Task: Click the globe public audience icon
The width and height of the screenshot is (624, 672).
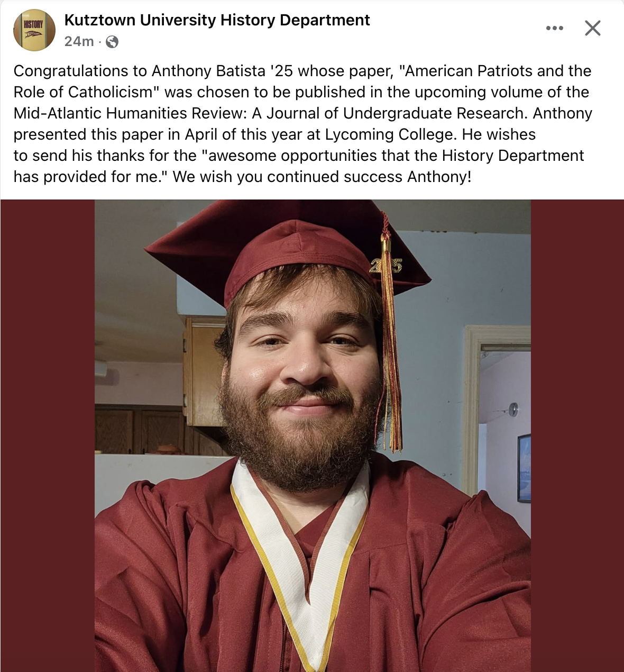Action: point(112,42)
